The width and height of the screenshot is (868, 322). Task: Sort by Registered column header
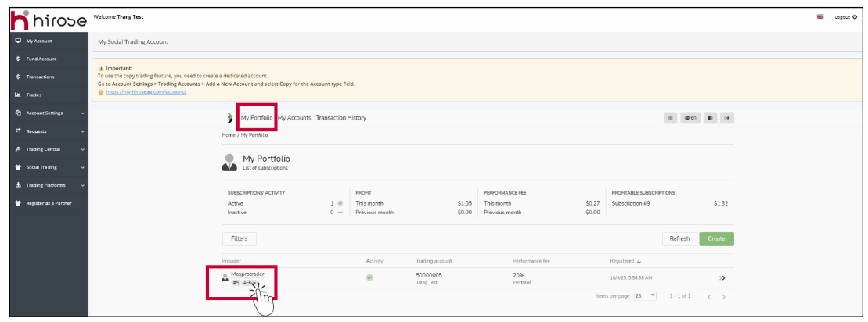(x=624, y=260)
